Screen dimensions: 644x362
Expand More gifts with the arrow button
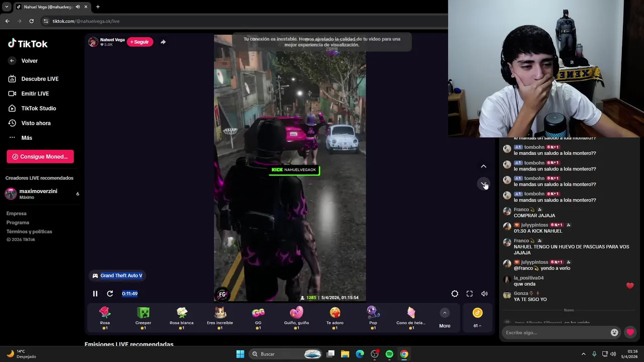pyautogui.click(x=444, y=313)
